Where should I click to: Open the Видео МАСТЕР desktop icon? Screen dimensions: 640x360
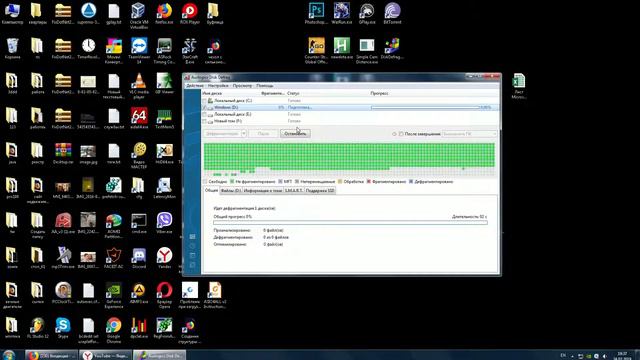[139, 156]
